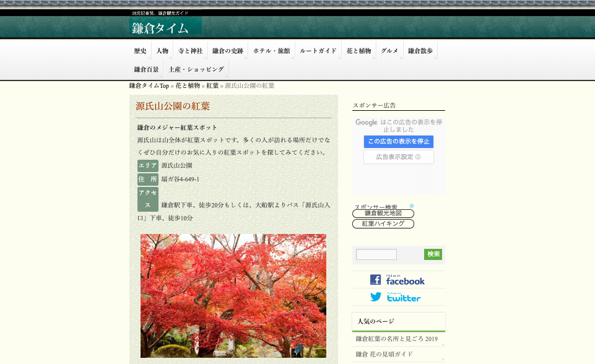Open the Twitter follow link
This screenshot has width=595, height=364.
point(396,297)
